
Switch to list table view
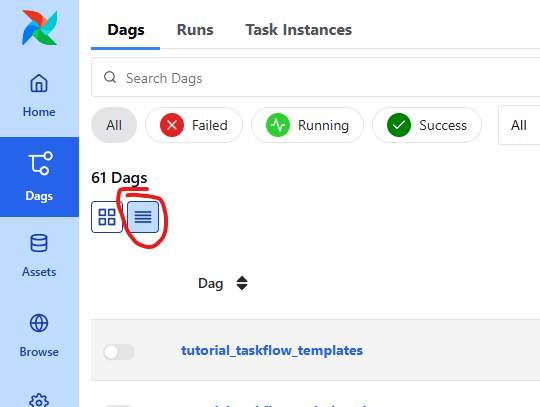(143, 217)
